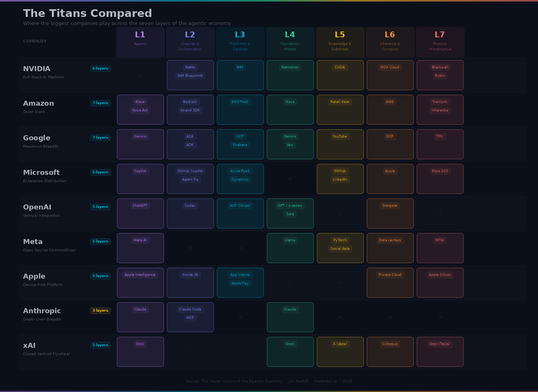This screenshot has height=392, width=538.
Task: Click the MTIA tag
Action: [x=440, y=240]
